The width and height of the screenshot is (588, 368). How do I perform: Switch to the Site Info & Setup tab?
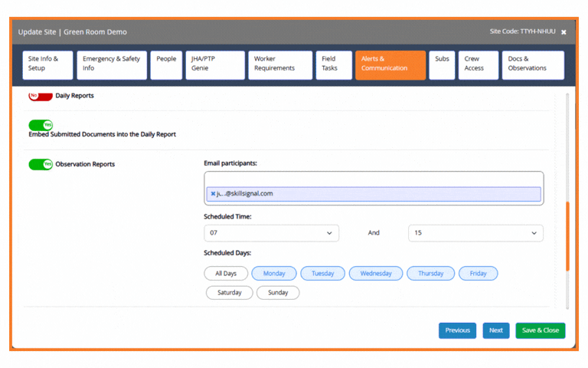47,65
